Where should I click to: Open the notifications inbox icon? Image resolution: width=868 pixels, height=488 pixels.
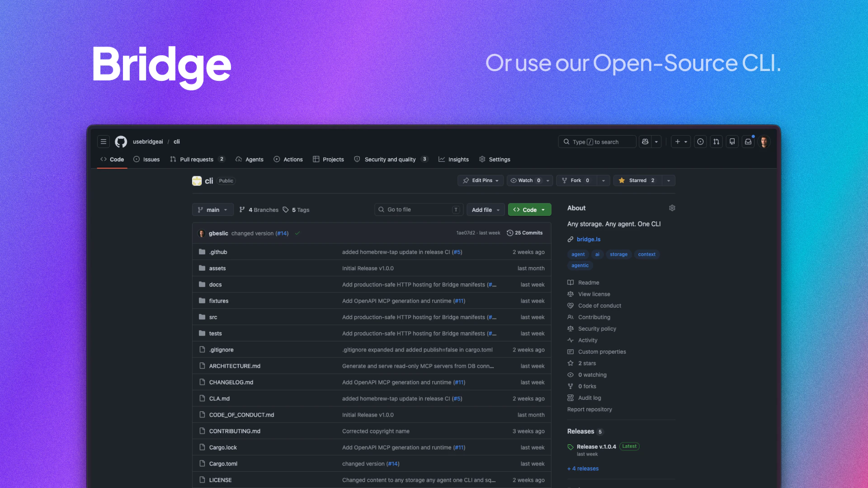point(748,141)
